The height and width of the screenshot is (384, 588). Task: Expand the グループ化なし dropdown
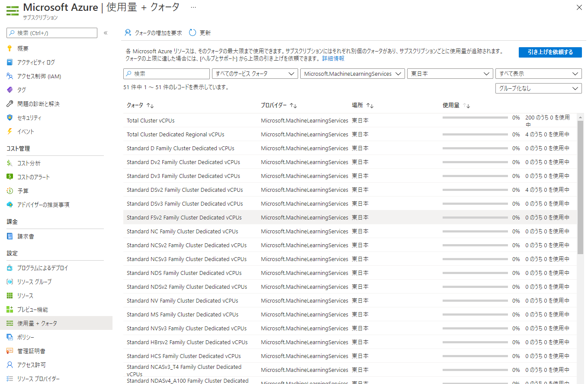tap(538, 88)
